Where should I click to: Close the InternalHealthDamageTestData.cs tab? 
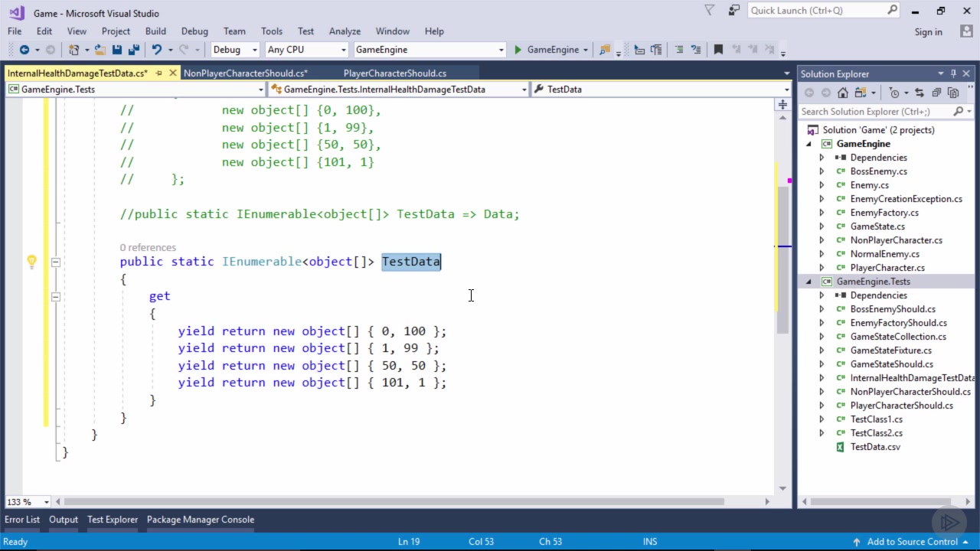174,73
